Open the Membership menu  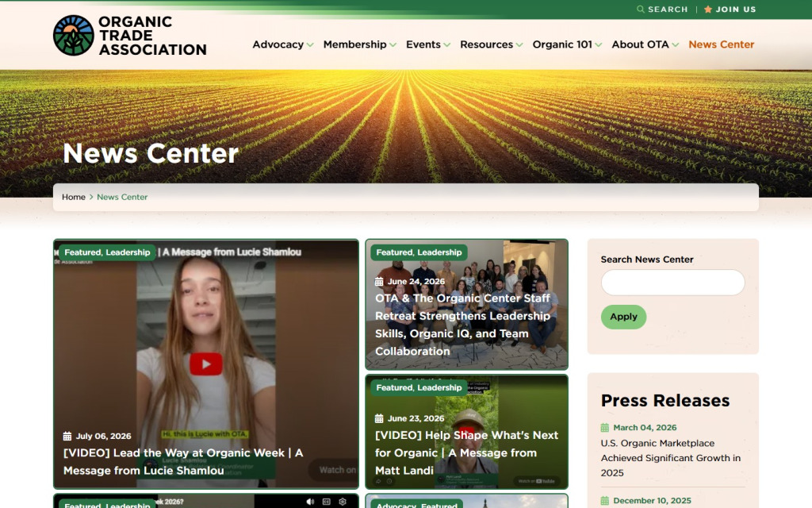tap(354, 44)
